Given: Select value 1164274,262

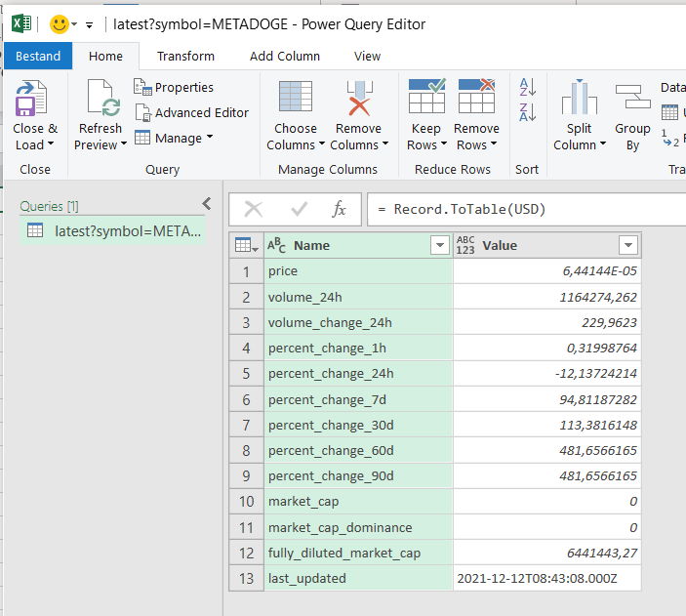Looking at the screenshot, I should pos(547,297).
